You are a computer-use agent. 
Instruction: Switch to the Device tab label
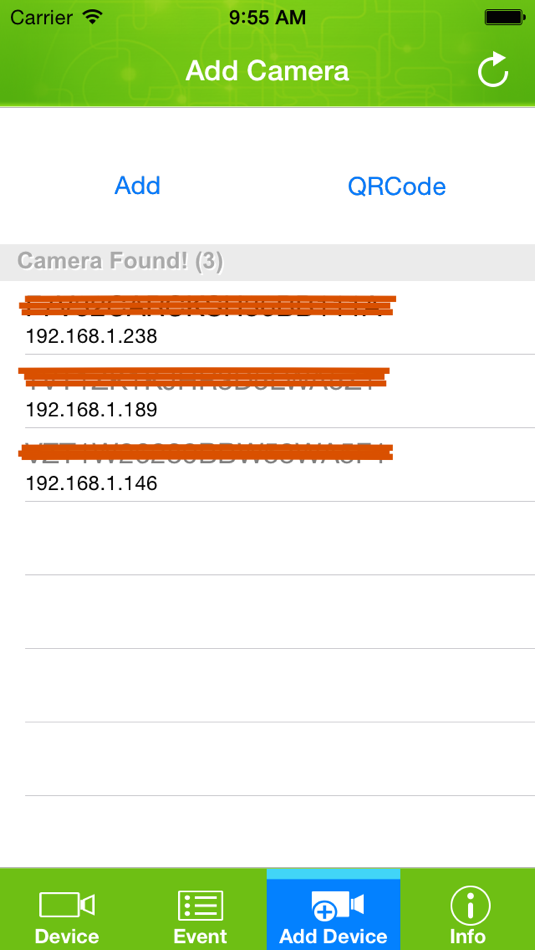67,936
